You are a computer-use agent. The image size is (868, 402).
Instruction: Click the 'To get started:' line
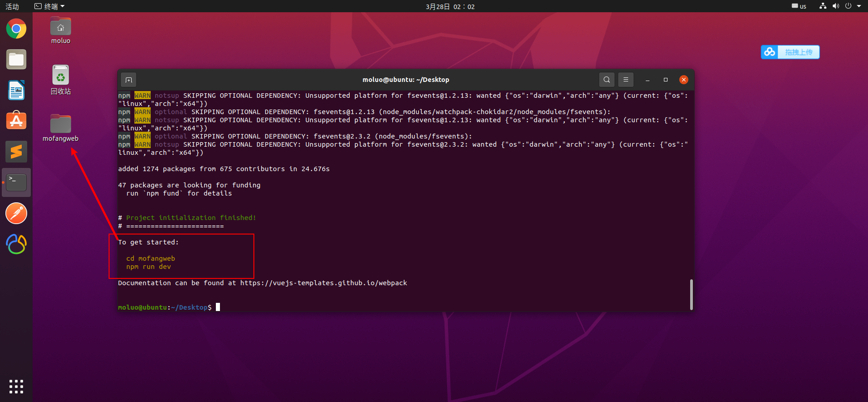(x=148, y=242)
